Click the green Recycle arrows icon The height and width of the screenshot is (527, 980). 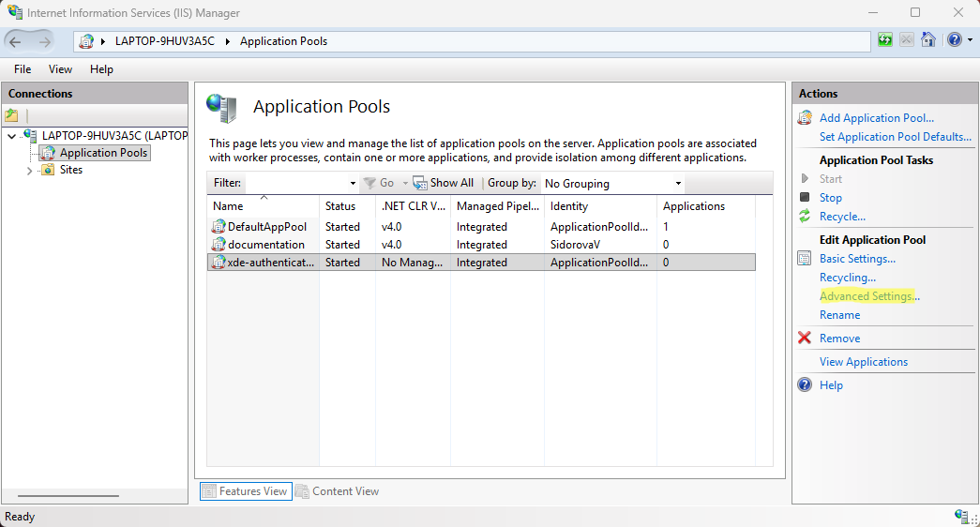point(805,217)
